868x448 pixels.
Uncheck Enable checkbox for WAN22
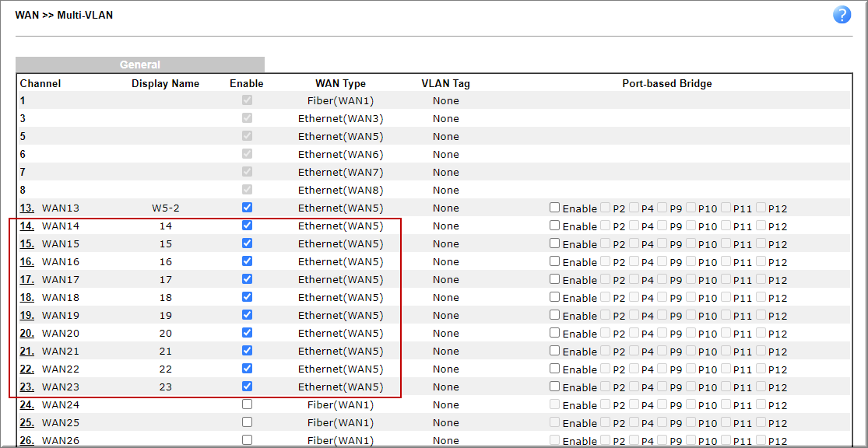click(247, 368)
